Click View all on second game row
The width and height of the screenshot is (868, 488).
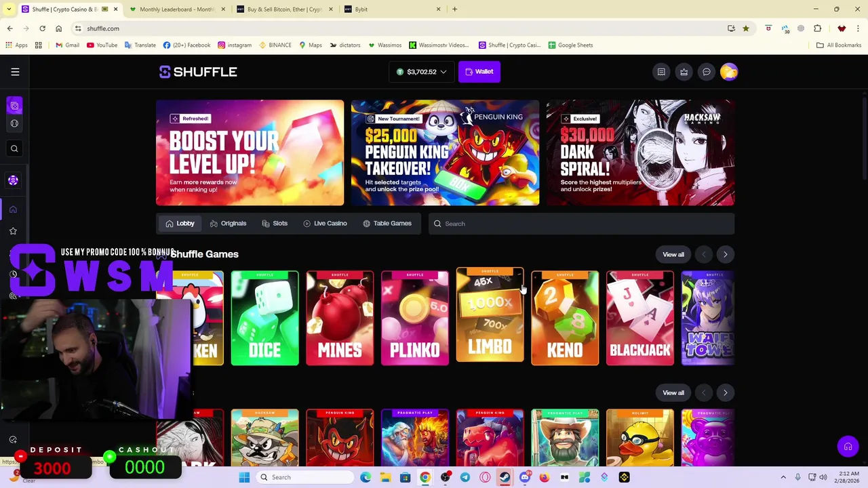673,392
